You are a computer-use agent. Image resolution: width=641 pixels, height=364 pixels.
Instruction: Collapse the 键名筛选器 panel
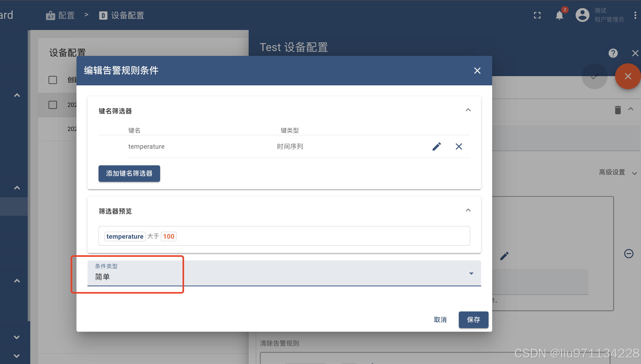(468, 110)
